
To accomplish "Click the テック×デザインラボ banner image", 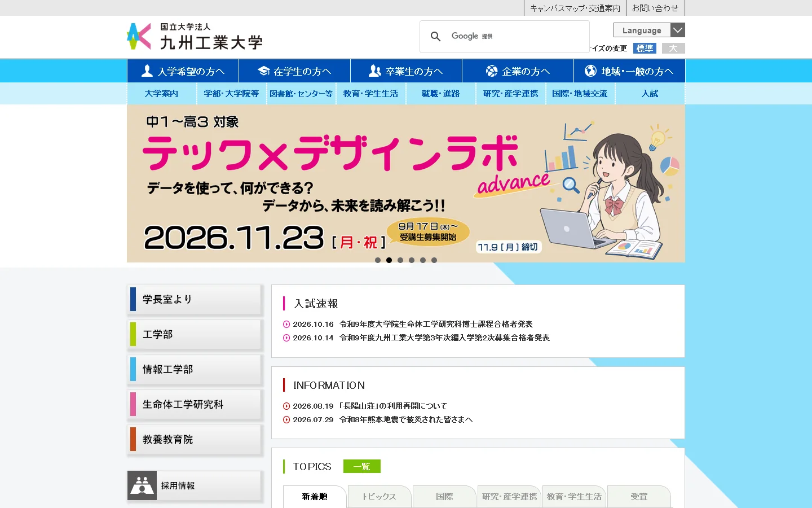I will coord(406,183).
